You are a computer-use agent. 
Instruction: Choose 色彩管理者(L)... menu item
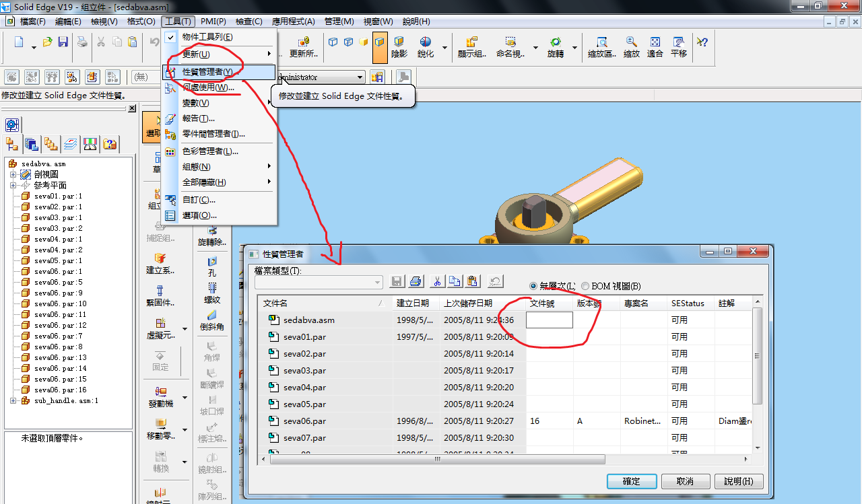tap(220, 151)
